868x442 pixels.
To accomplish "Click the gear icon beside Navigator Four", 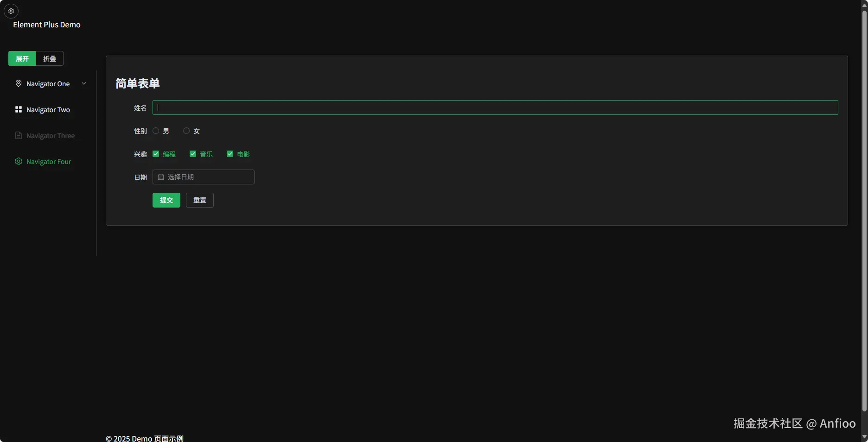I will (19, 161).
